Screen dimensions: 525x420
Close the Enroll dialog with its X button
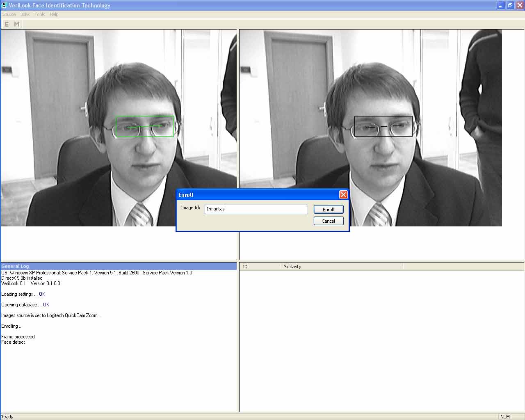tap(343, 194)
